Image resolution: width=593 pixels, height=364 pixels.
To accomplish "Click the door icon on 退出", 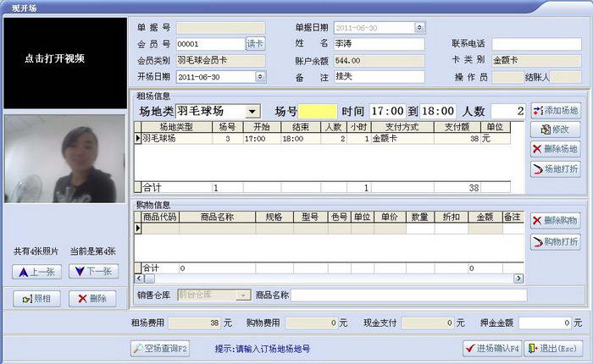I will pos(533,348).
